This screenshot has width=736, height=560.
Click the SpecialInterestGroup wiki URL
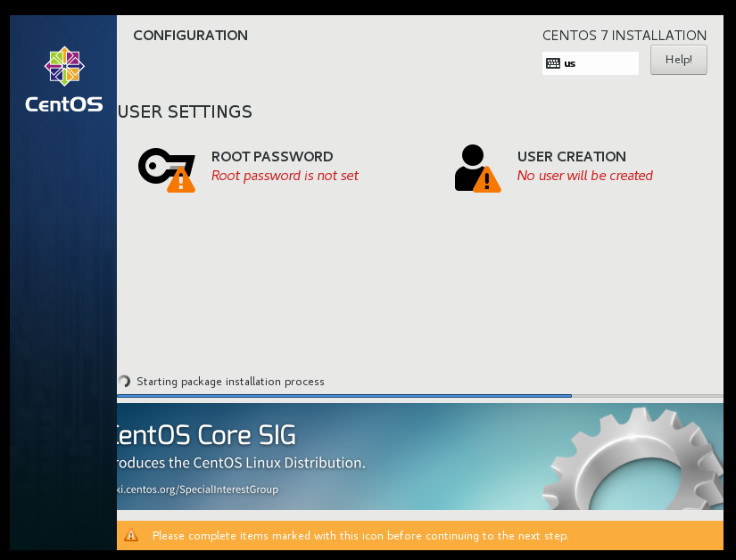[x=198, y=490]
